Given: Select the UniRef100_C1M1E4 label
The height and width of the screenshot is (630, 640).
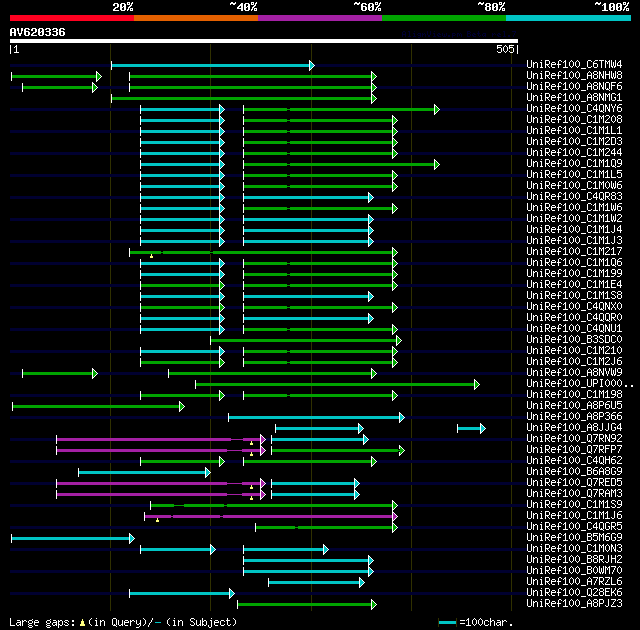Looking at the screenshot, I should coord(574,285).
